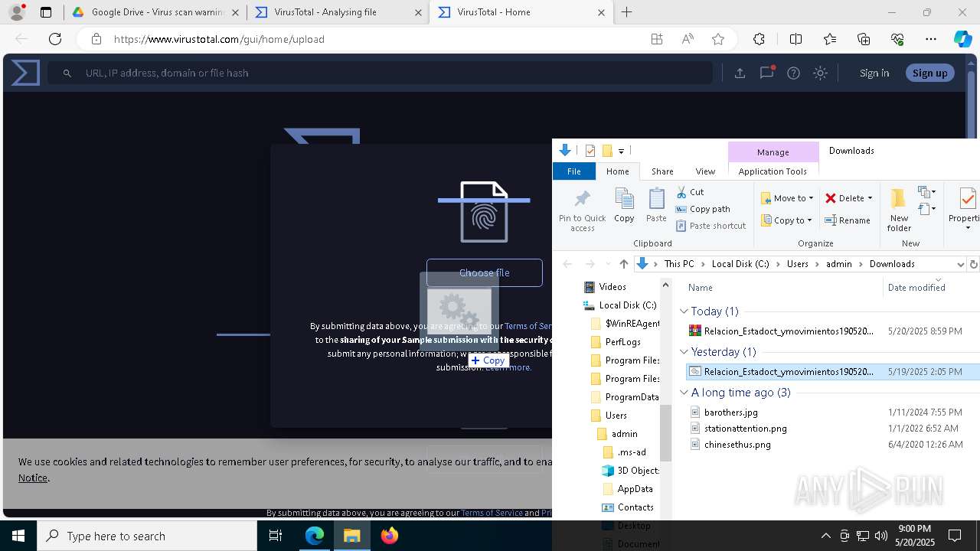
Task: Click the Split screen icon
Action: click(795, 39)
